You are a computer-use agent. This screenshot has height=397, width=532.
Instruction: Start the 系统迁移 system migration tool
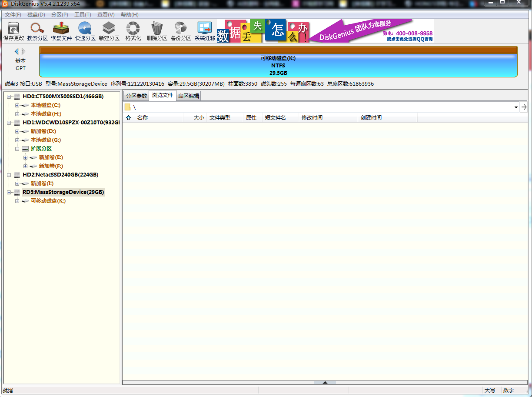(x=205, y=31)
